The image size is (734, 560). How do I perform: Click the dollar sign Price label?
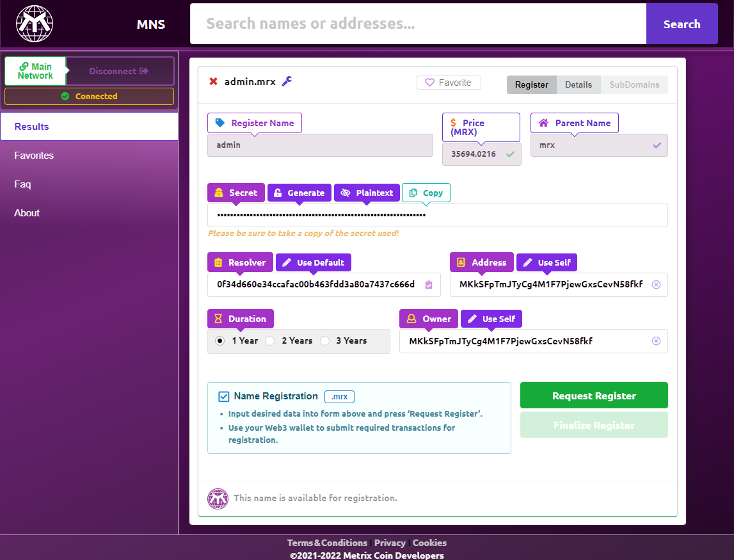[x=481, y=127]
